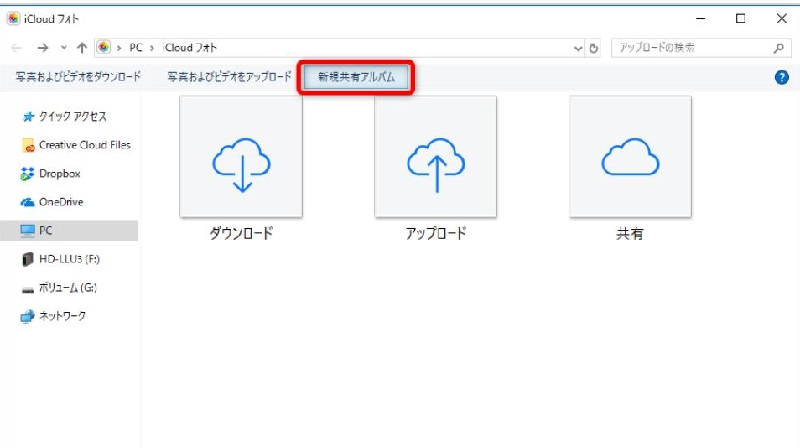Expand the address bar history dropdown

pyautogui.click(x=578, y=48)
